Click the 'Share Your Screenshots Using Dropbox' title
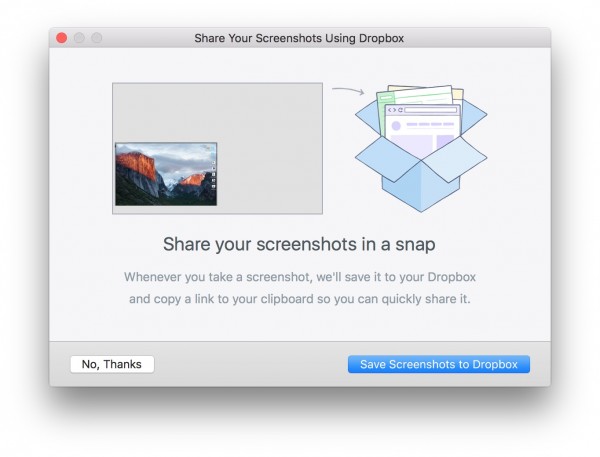The image size is (600, 457). [x=299, y=38]
